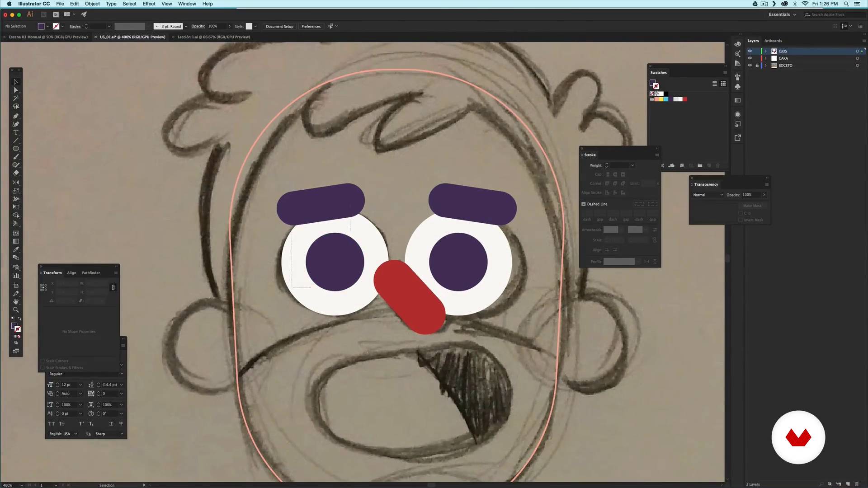Switch to the Align tab
Viewport: 868px width, 488px height.
point(71,273)
